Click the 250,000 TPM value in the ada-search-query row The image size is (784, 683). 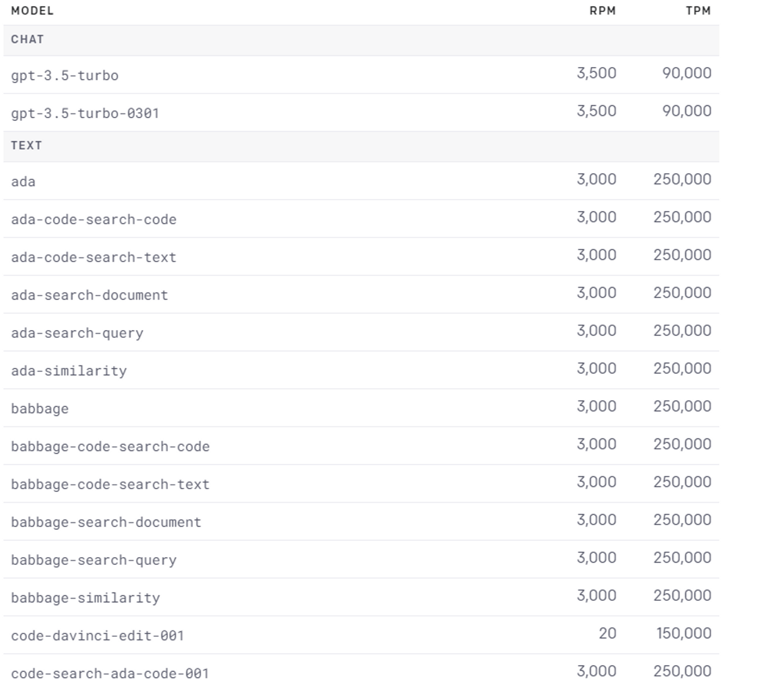click(x=683, y=331)
